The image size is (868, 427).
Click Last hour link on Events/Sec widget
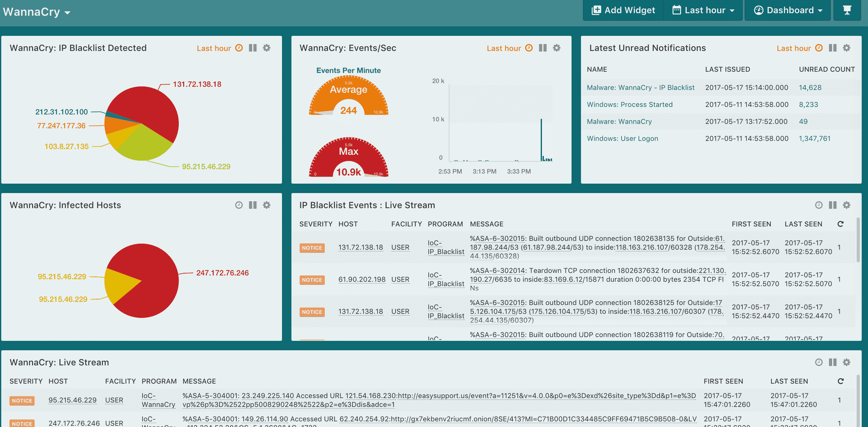(504, 48)
